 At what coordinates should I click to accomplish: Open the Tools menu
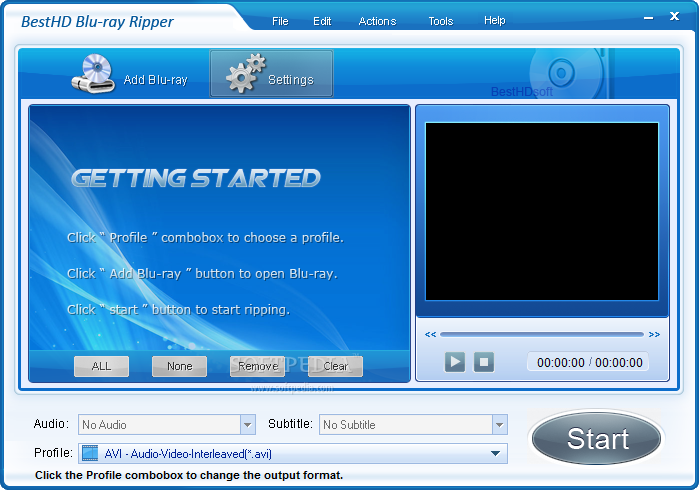[440, 21]
